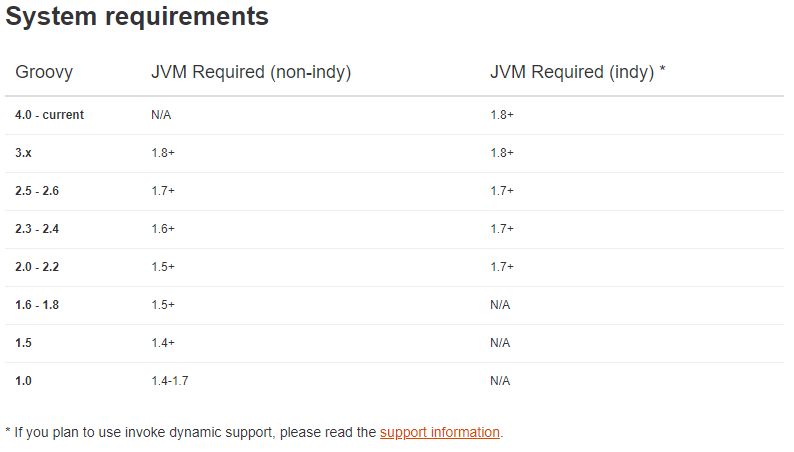
Task: Click the 1.4+ non-indy cell for Groovy 1.5
Action: coord(163,343)
